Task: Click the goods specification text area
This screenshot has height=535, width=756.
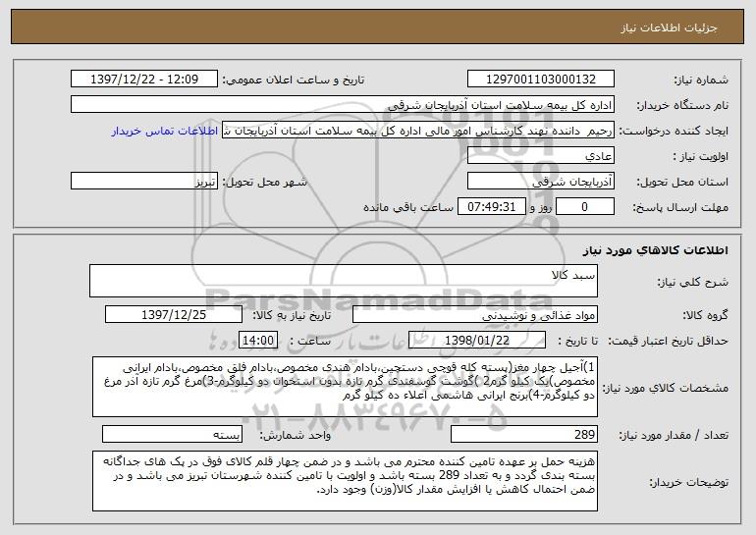Action: click(345, 387)
